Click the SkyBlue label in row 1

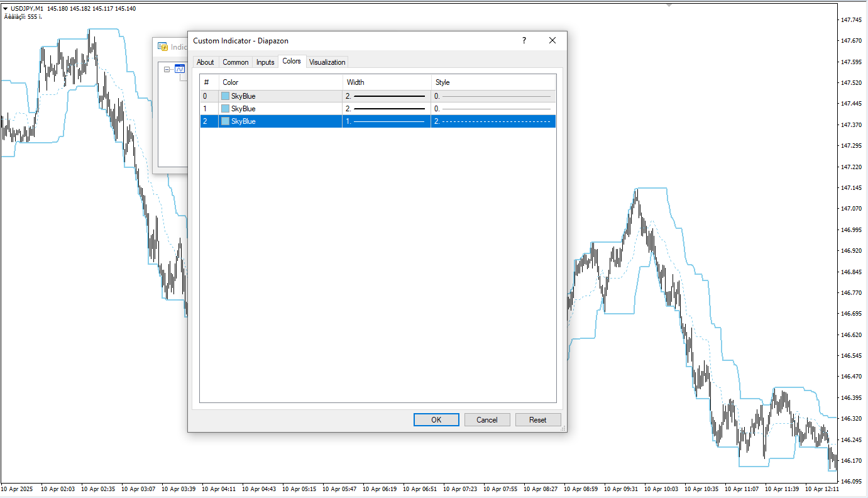(x=243, y=109)
